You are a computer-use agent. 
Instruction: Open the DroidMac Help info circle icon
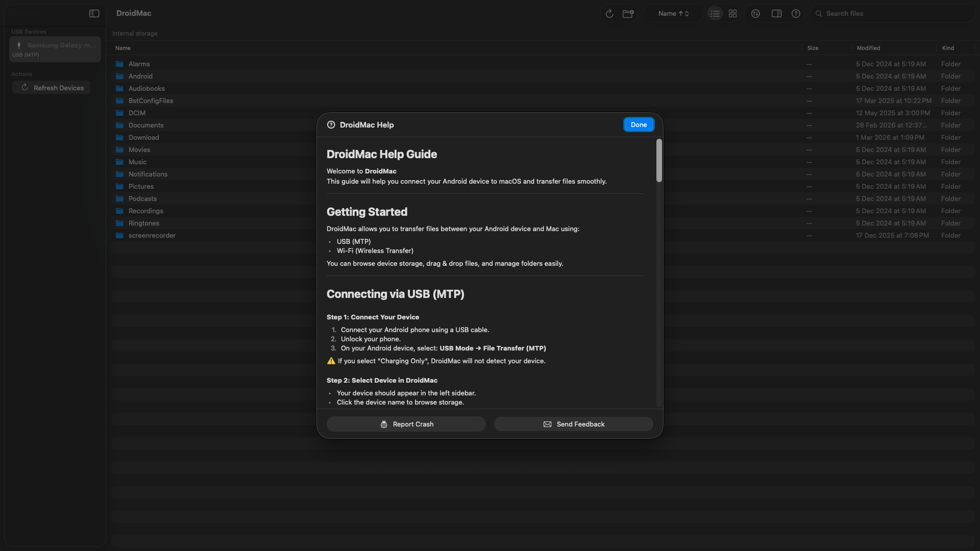tap(331, 124)
